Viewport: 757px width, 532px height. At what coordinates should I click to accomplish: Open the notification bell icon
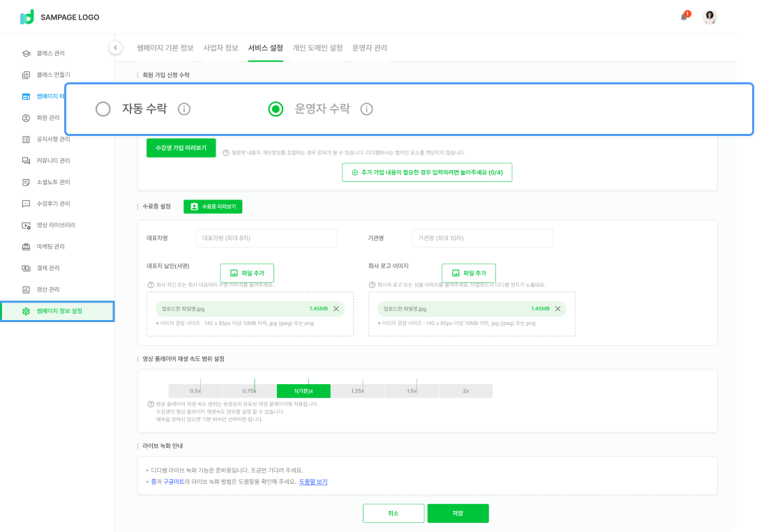point(684,17)
